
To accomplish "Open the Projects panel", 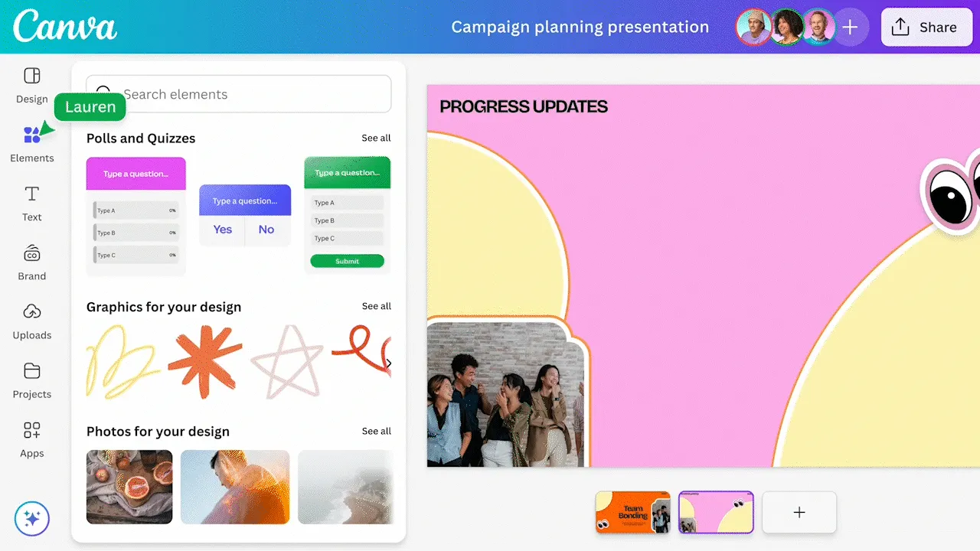I will 31,380.
